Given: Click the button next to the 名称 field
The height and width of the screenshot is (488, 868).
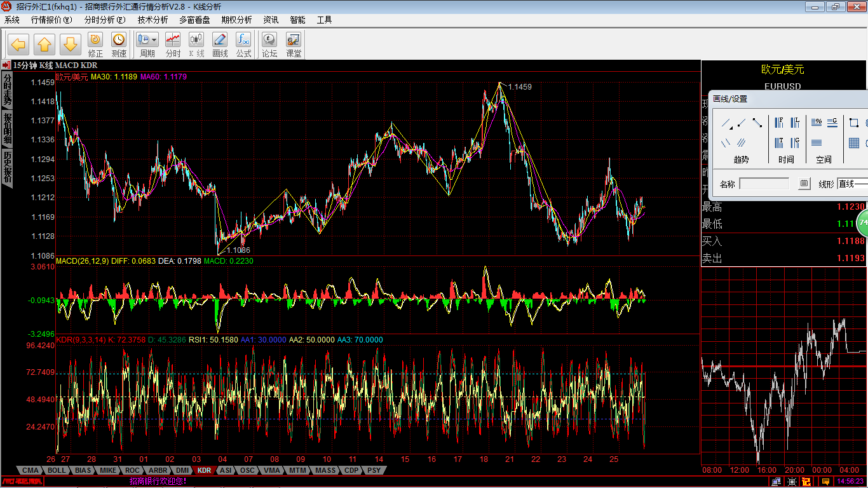Looking at the screenshot, I should [804, 184].
